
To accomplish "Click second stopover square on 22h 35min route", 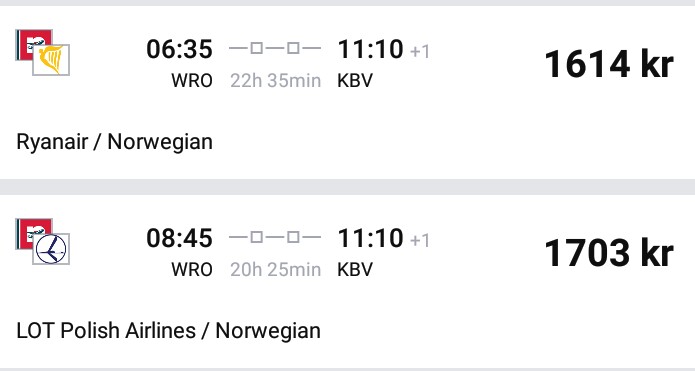I will (x=293, y=48).
